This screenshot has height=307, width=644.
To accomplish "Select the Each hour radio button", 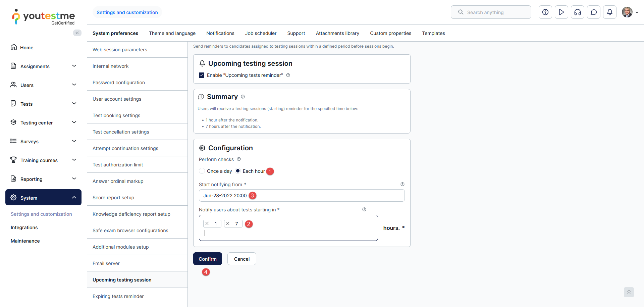I will (x=238, y=171).
